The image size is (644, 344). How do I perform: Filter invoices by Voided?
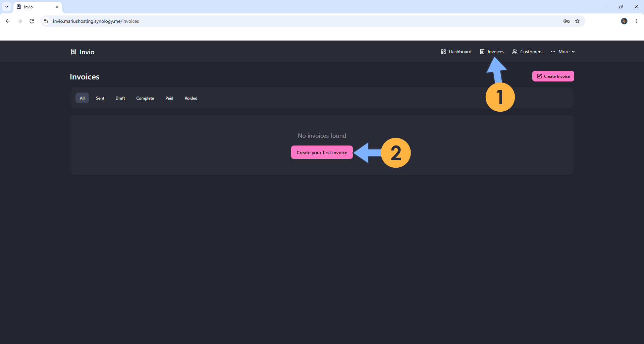(191, 98)
